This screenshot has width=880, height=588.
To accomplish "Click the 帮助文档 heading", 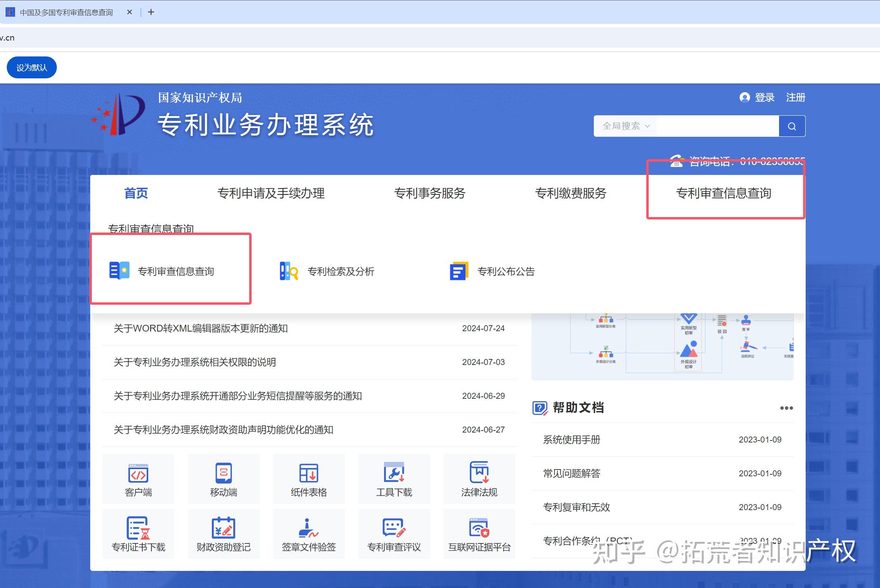I will tap(578, 408).
